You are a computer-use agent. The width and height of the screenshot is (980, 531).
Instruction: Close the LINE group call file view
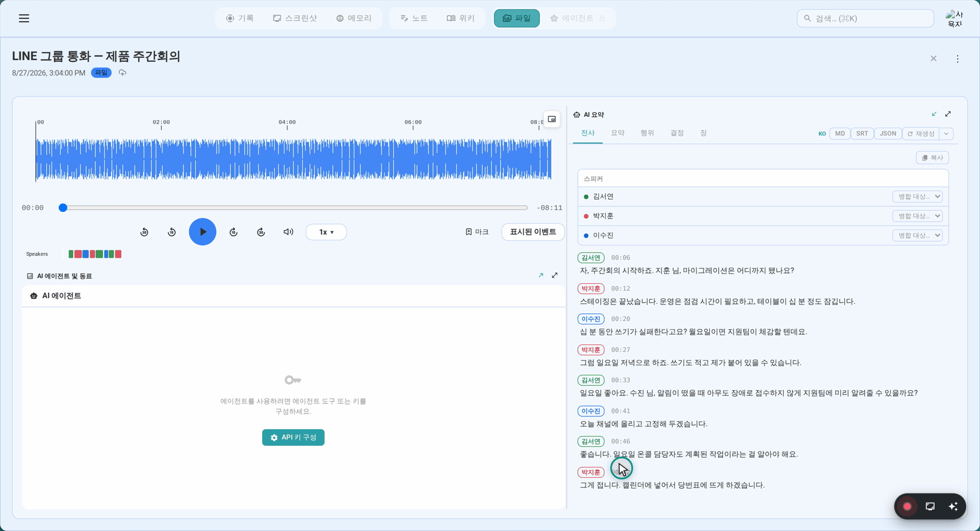(x=934, y=58)
